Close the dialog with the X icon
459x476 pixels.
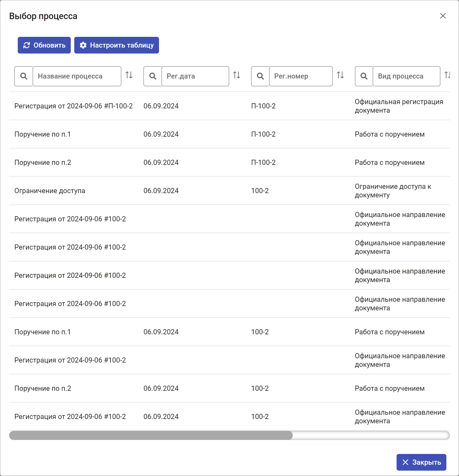443,16
